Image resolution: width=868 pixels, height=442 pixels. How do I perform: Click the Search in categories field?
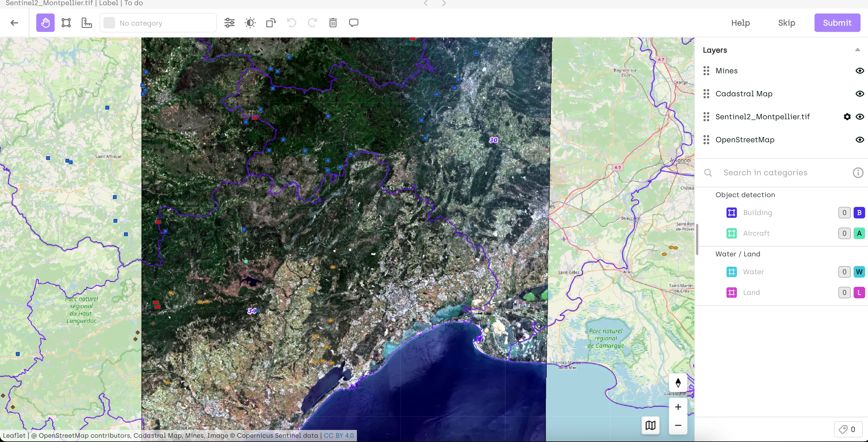765,173
